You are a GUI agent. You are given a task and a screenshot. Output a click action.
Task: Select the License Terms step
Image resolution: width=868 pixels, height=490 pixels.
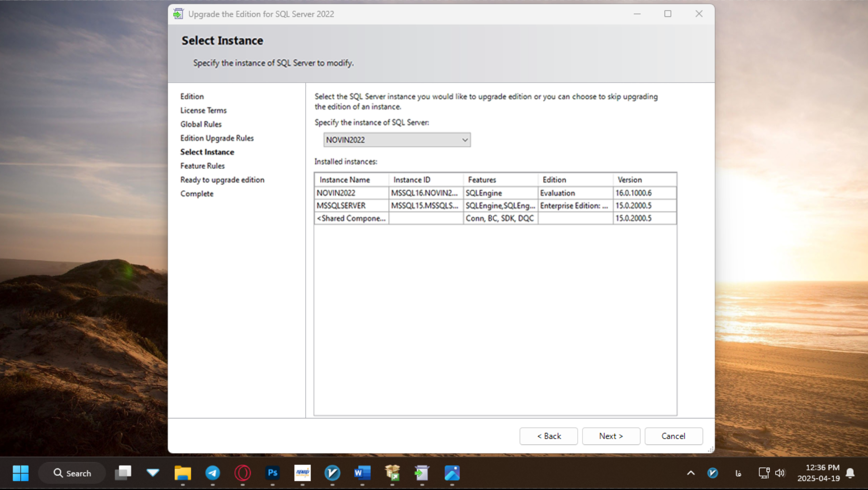point(203,110)
